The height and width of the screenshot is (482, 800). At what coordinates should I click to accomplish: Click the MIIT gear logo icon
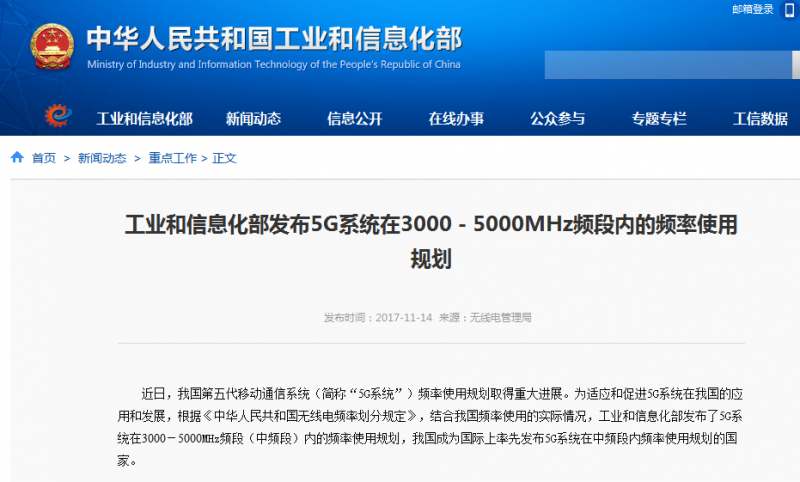[x=59, y=117]
